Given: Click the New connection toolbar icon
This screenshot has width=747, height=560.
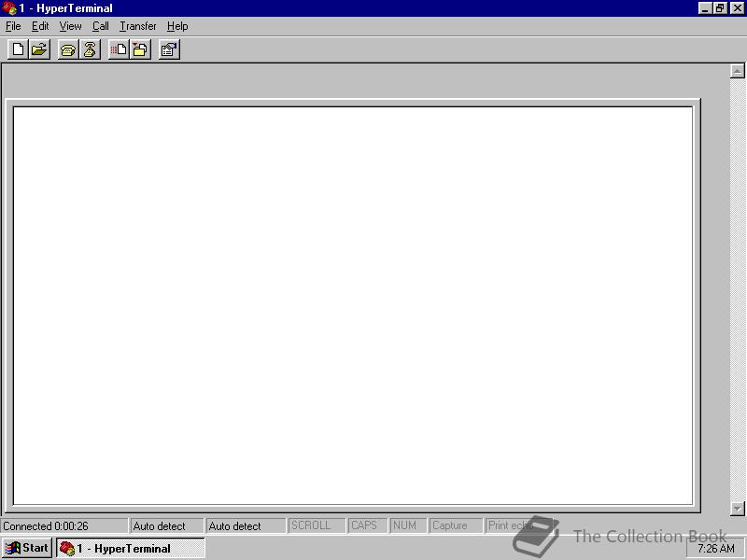Looking at the screenshot, I should (18, 49).
